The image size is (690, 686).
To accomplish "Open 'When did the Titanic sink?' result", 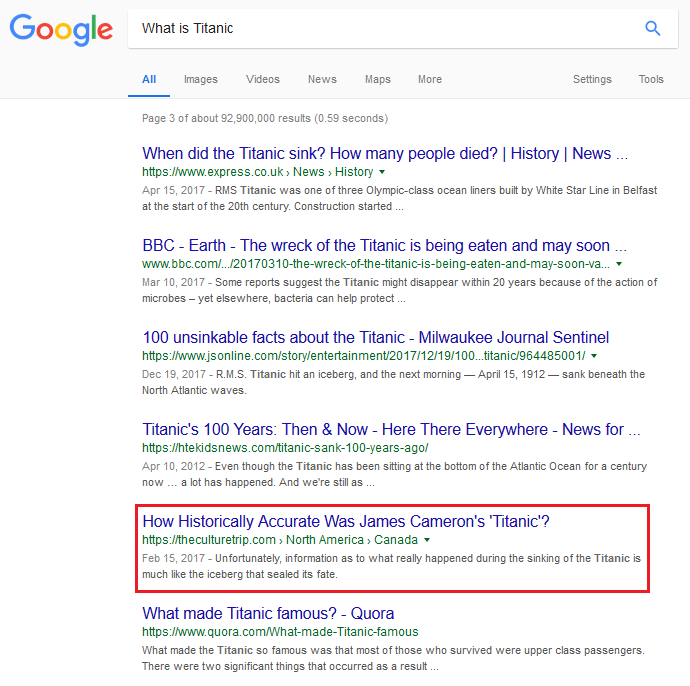I will pos(385,154).
